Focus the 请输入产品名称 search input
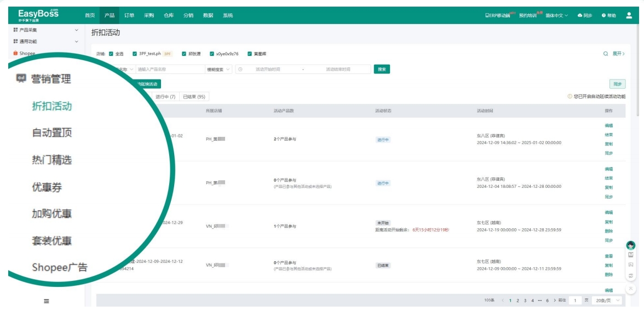 170,70
